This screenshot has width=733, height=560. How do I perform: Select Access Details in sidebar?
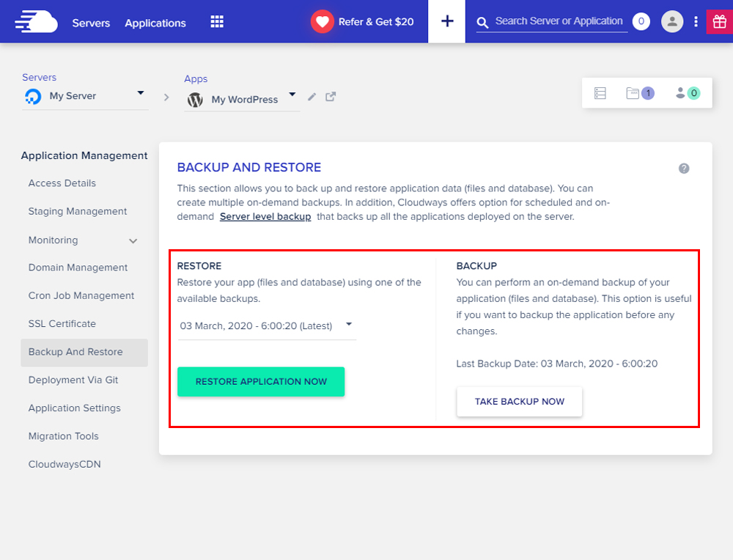tap(62, 183)
